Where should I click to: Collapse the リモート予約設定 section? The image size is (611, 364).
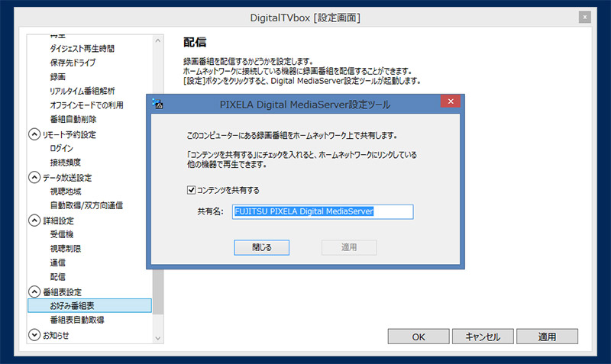pyautogui.click(x=34, y=134)
